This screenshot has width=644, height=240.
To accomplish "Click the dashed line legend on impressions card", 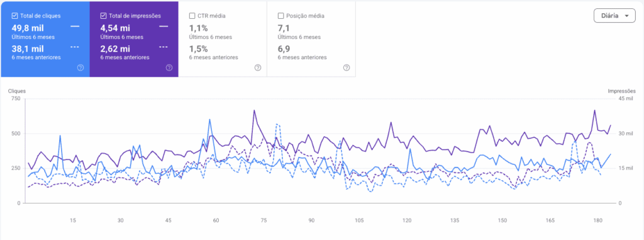I will click(164, 47).
